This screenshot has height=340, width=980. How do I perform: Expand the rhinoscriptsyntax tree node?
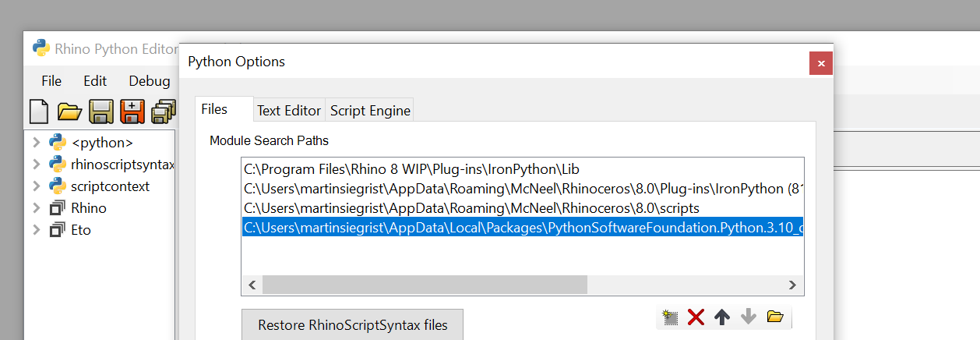click(x=36, y=165)
